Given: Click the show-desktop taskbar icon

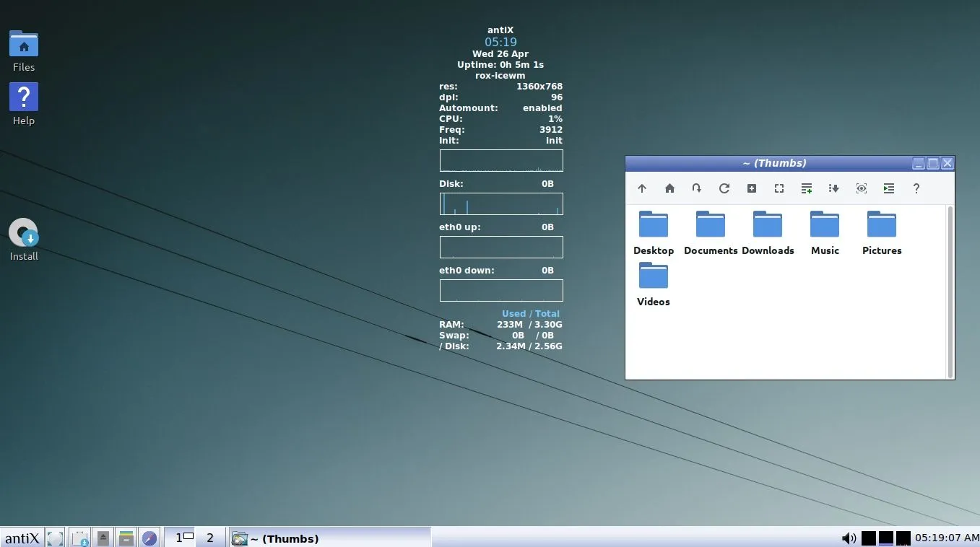Looking at the screenshot, I should [x=56, y=538].
